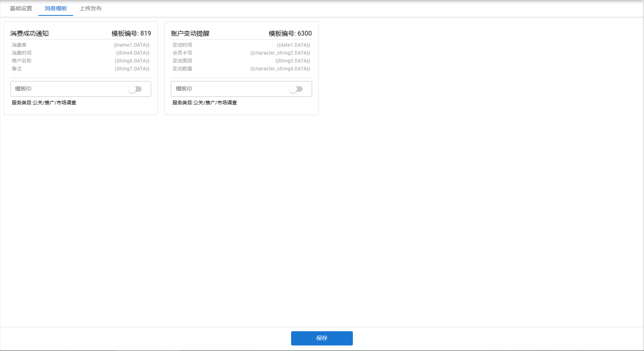Switch to the 基础设置 tab
Screen dimensions: 644x351
click(x=21, y=8)
